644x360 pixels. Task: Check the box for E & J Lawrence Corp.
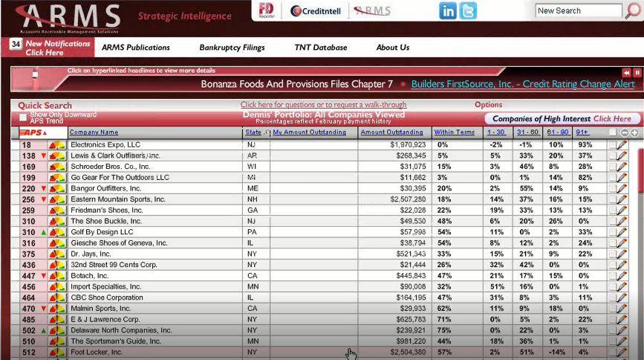pyautogui.click(x=612, y=319)
